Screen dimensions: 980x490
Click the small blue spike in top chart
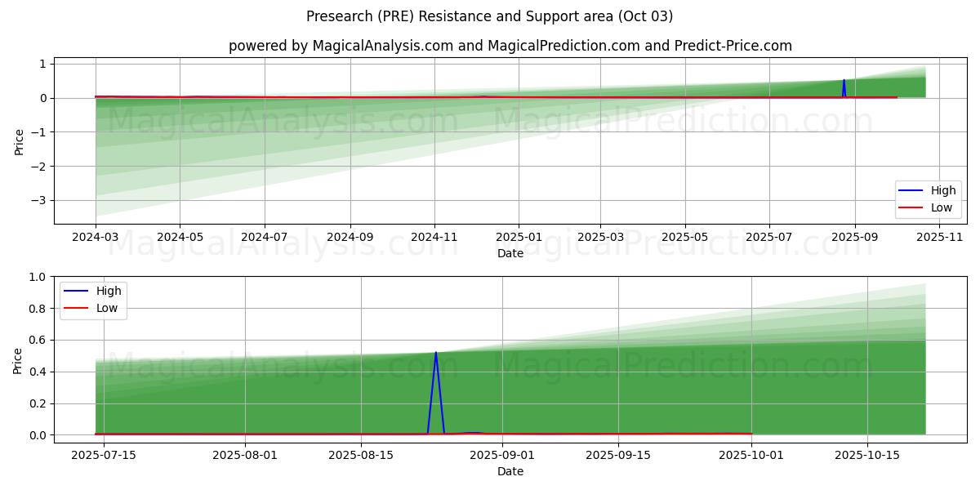[x=844, y=81]
